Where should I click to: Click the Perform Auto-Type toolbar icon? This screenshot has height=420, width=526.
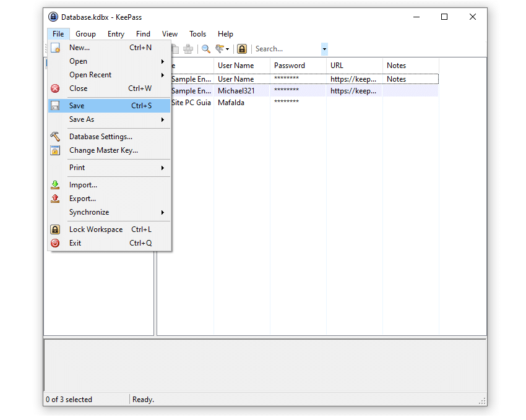pyautogui.click(x=188, y=49)
